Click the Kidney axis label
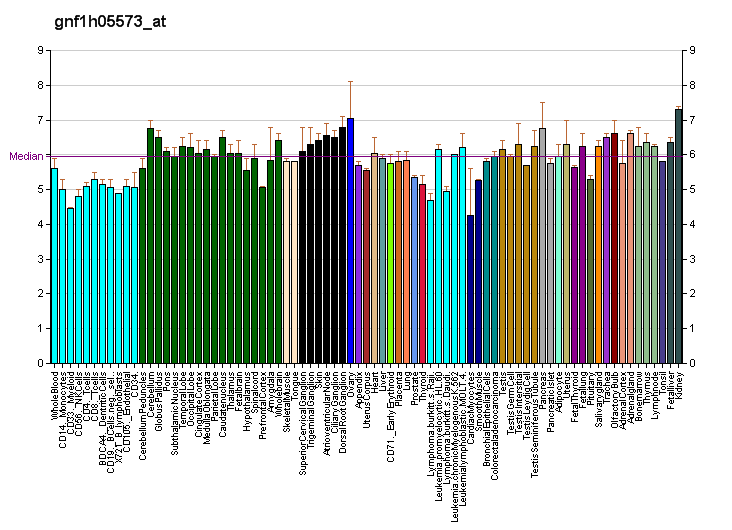Viewport: 732px width, 530px height. click(x=679, y=385)
